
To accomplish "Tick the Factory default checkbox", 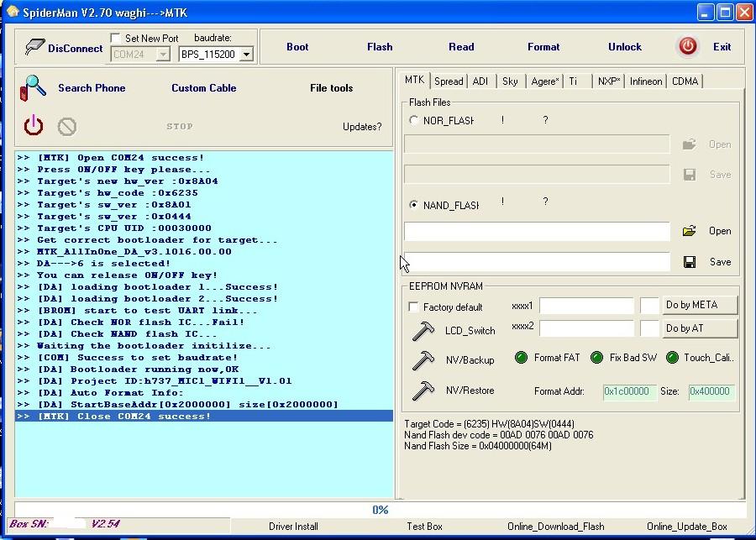I will click(413, 307).
